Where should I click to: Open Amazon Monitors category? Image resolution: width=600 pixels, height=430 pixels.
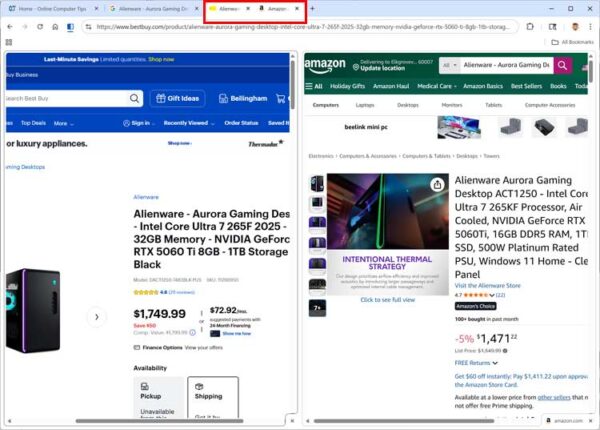point(452,105)
